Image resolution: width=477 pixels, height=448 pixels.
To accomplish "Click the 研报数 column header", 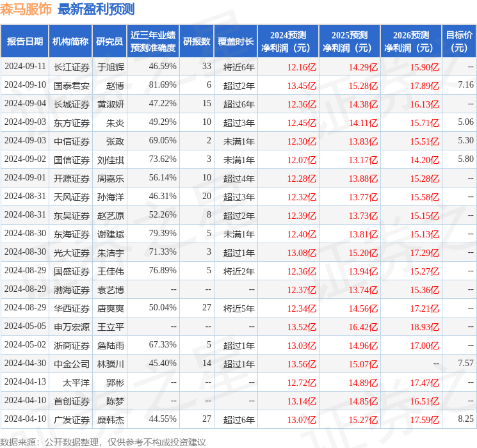I will pos(197,42).
